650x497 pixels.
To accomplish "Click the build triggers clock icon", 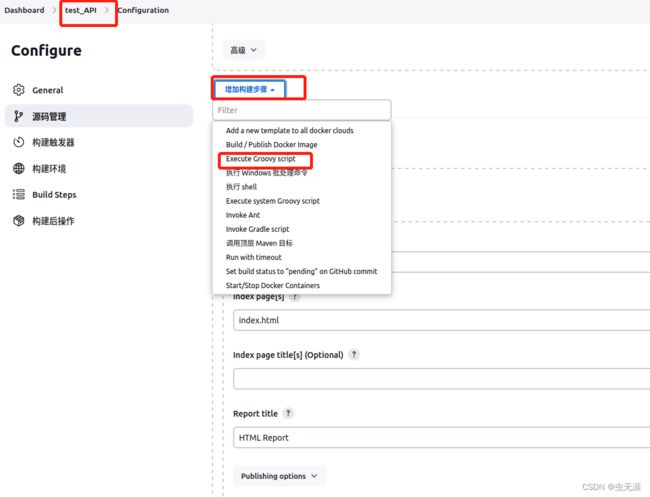I will pos(19,142).
